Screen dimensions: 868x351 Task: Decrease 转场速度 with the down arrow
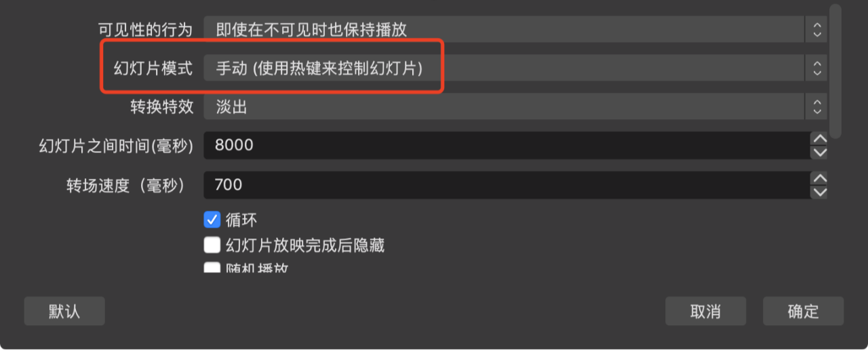[x=820, y=192]
